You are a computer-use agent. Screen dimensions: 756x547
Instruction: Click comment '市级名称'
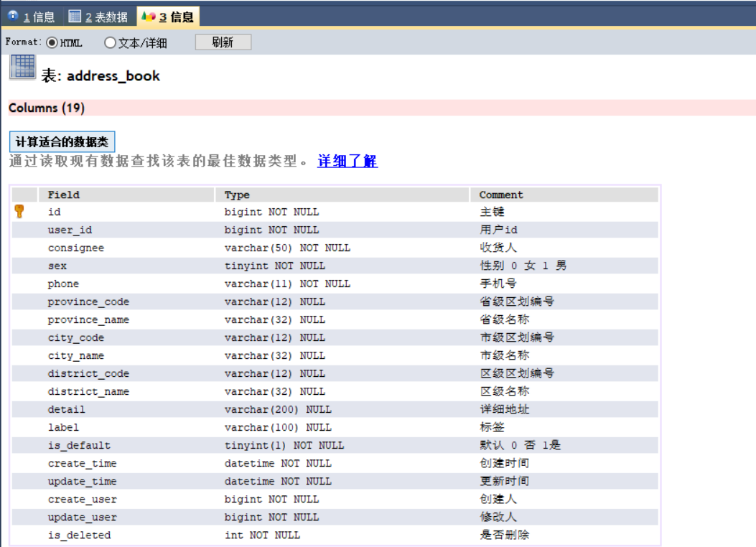point(504,355)
